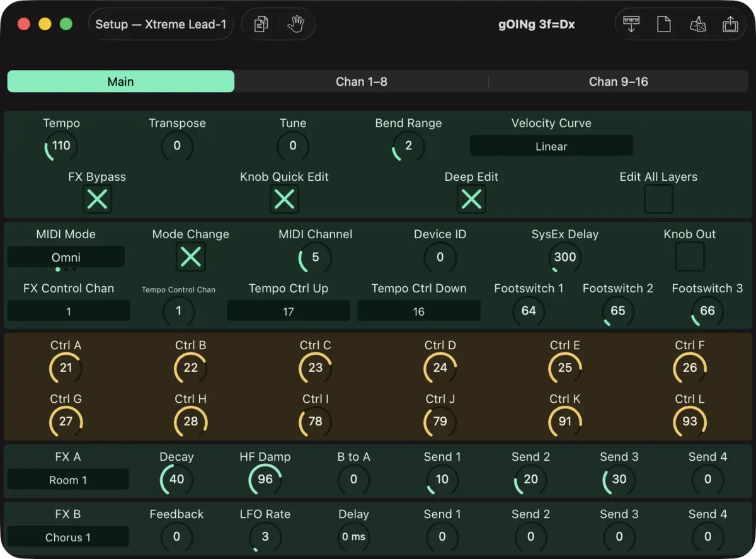
Task: Click the Ctrl C knob
Action: 316,367
